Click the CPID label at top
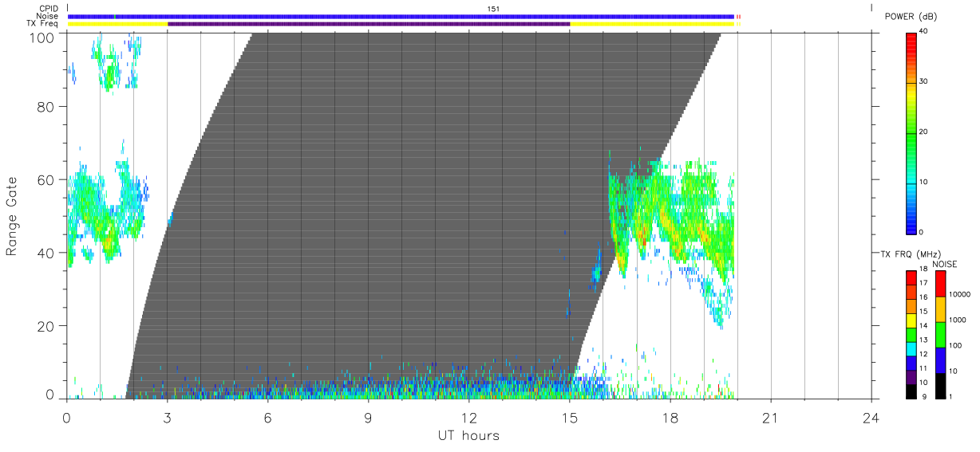The width and height of the screenshot is (980, 452). click(x=49, y=9)
